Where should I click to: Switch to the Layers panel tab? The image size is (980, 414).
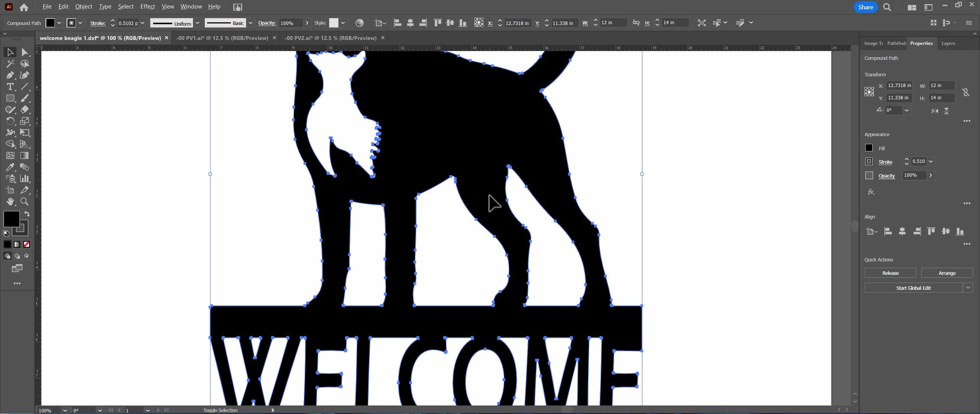[948, 44]
